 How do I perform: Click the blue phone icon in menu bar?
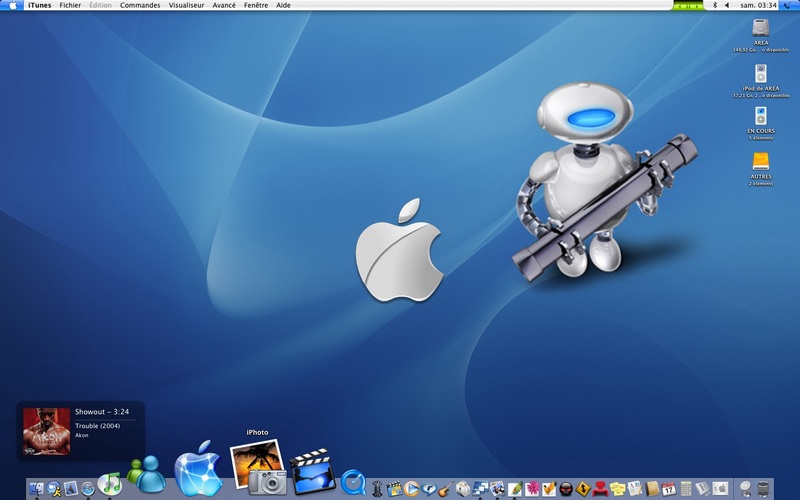tap(789, 5)
